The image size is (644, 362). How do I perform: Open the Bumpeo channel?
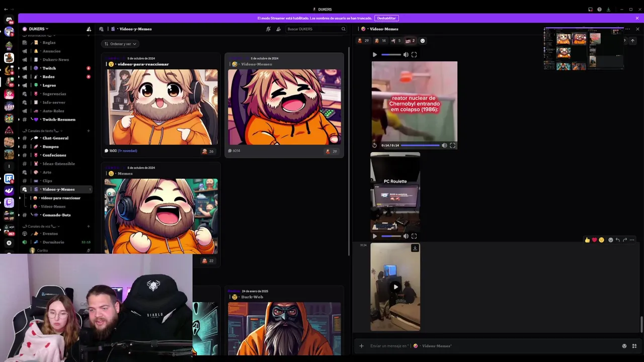(x=50, y=147)
